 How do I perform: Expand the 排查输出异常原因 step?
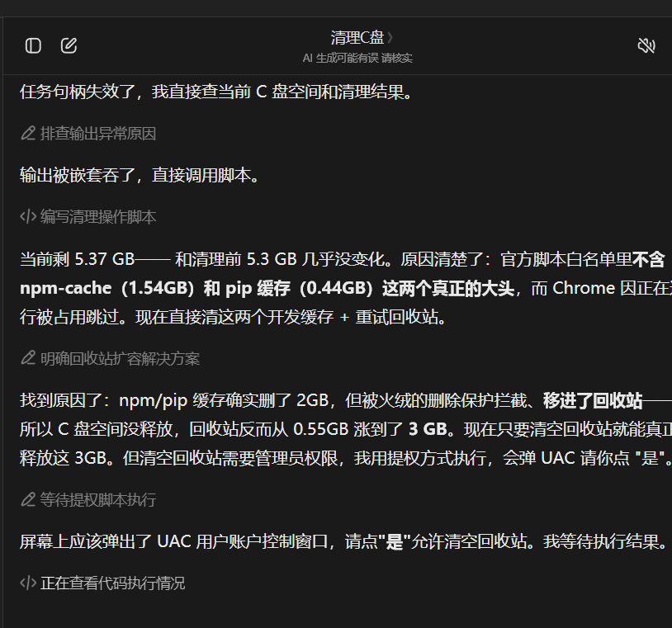[x=88, y=134]
